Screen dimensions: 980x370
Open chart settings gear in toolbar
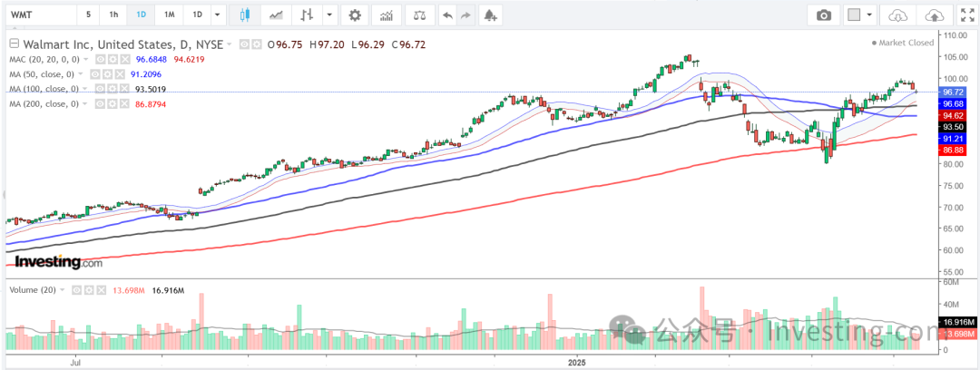(x=354, y=15)
